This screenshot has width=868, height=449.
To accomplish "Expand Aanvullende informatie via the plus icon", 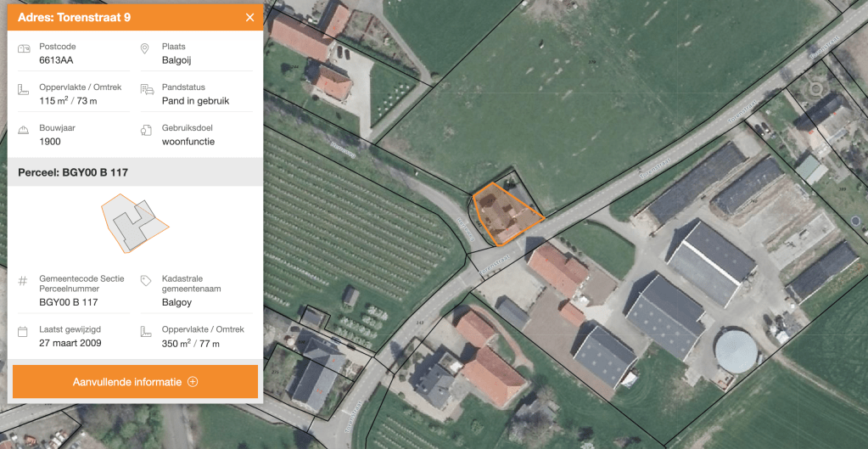I will click(x=193, y=382).
